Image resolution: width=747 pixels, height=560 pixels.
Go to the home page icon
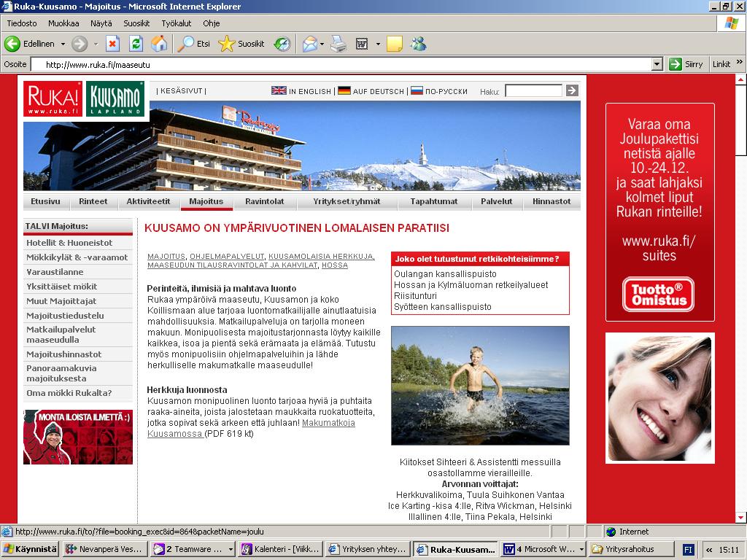coord(159,44)
